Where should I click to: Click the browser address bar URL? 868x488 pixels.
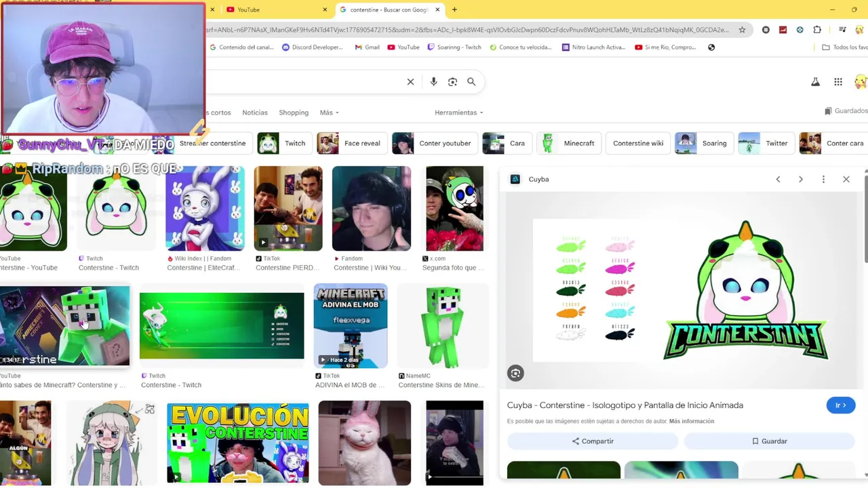pos(468,30)
